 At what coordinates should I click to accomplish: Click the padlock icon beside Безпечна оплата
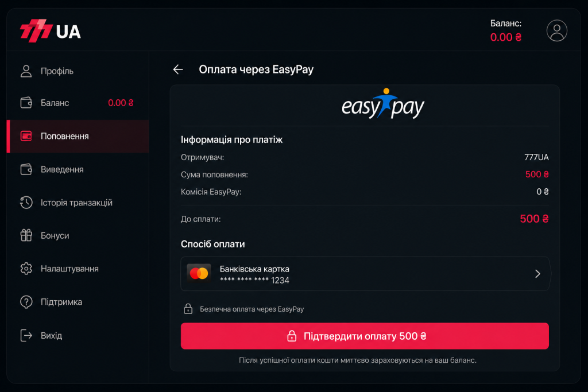(188, 309)
